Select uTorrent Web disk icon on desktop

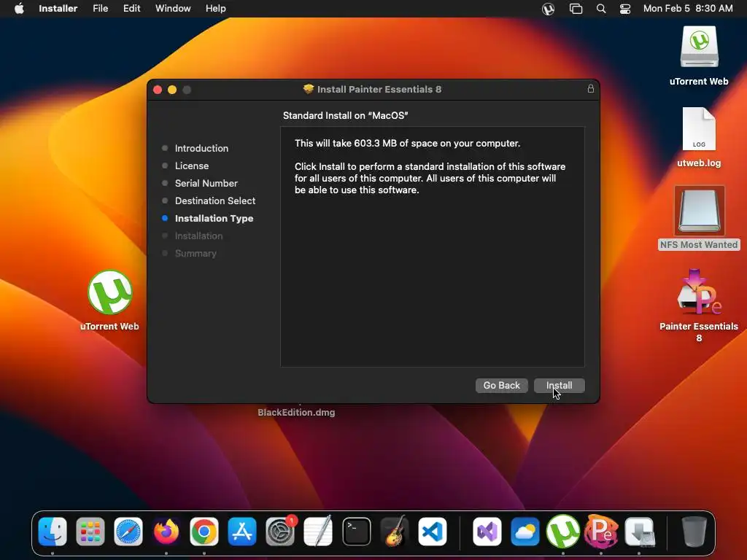(x=699, y=47)
